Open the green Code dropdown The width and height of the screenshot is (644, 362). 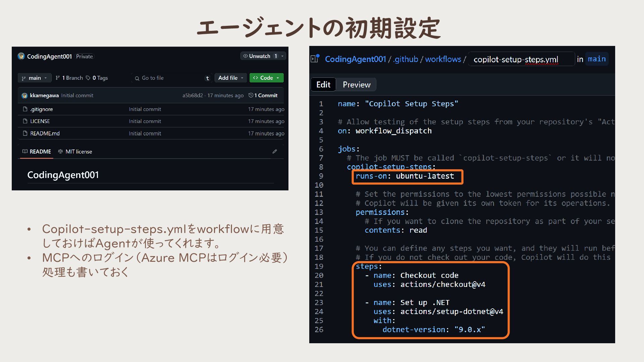[267, 78]
